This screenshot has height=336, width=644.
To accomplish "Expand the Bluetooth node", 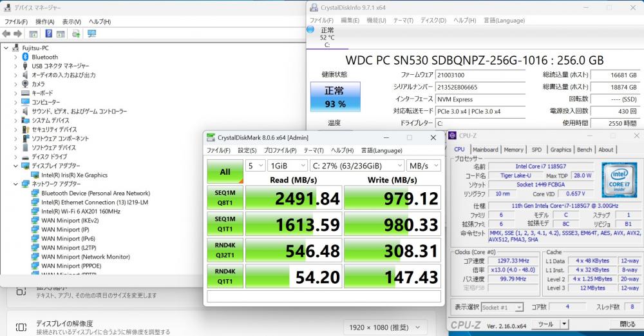I will [x=15, y=57].
